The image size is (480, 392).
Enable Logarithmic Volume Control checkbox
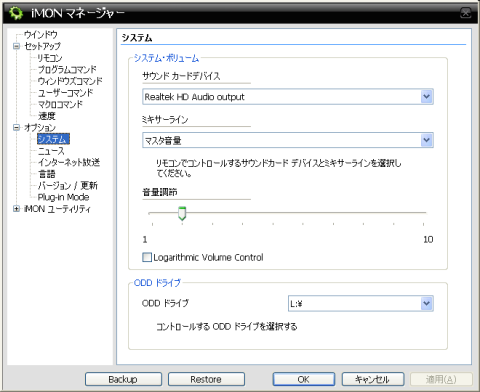[x=147, y=257]
